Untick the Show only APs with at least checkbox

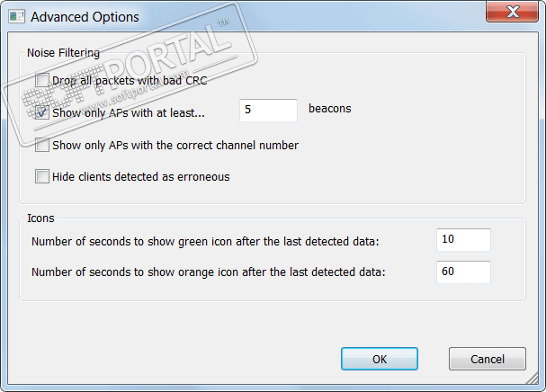[x=42, y=112]
